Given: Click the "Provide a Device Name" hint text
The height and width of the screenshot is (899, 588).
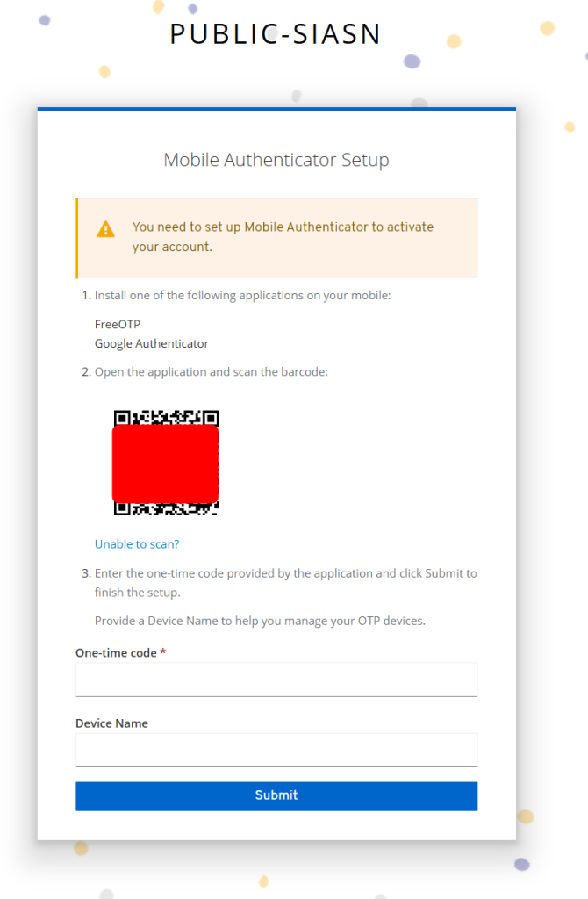Looking at the screenshot, I should tap(260, 621).
